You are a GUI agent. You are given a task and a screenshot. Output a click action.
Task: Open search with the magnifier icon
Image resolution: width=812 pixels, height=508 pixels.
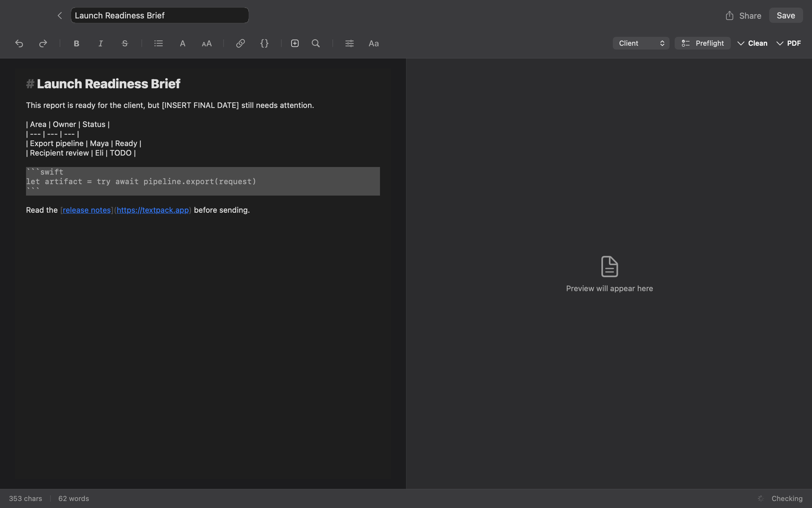[316, 43]
